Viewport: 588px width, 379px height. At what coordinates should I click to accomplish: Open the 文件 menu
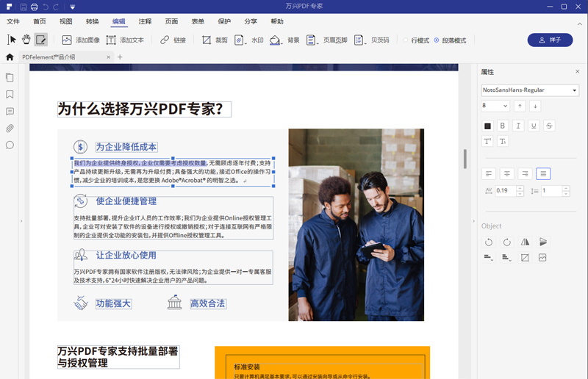coord(13,21)
